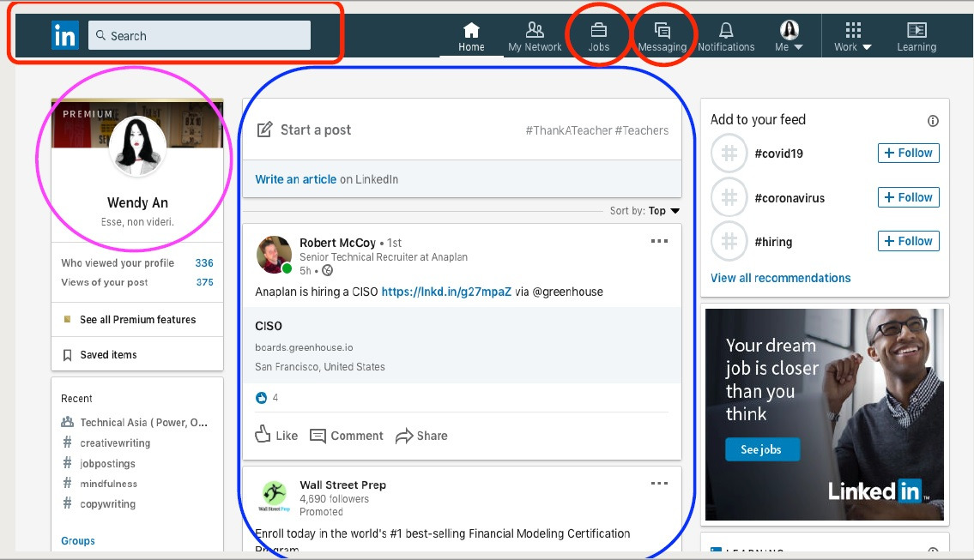The width and height of the screenshot is (974, 560).
Task: Open Robert McCoy's name link
Action: click(337, 243)
